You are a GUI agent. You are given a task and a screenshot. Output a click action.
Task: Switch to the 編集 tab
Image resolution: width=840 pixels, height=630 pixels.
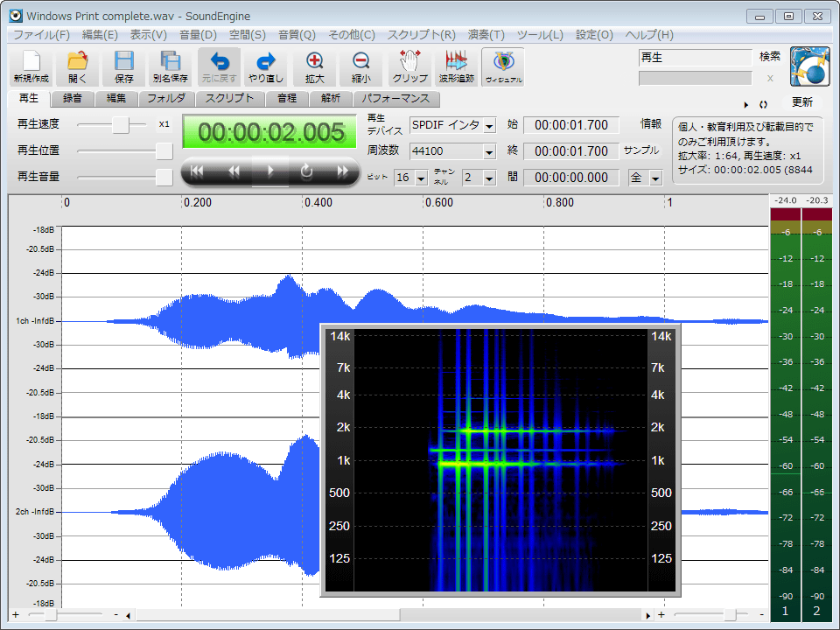pyautogui.click(x=116, y=99)
